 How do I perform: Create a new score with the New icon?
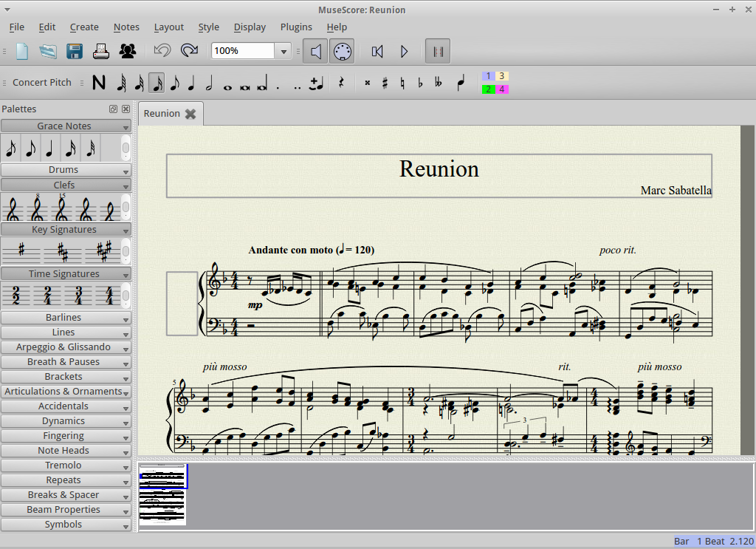(x=22, y=51)
